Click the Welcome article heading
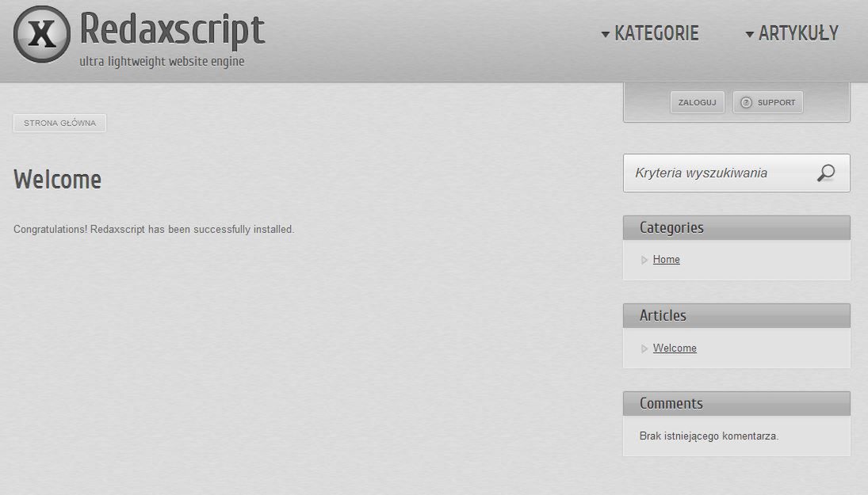 pos(58,180)
